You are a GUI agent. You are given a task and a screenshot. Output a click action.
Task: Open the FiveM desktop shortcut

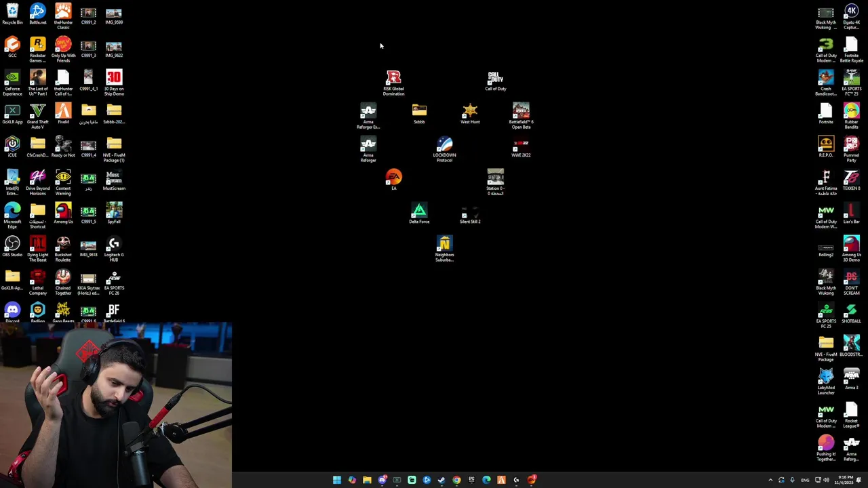point(63,114)
